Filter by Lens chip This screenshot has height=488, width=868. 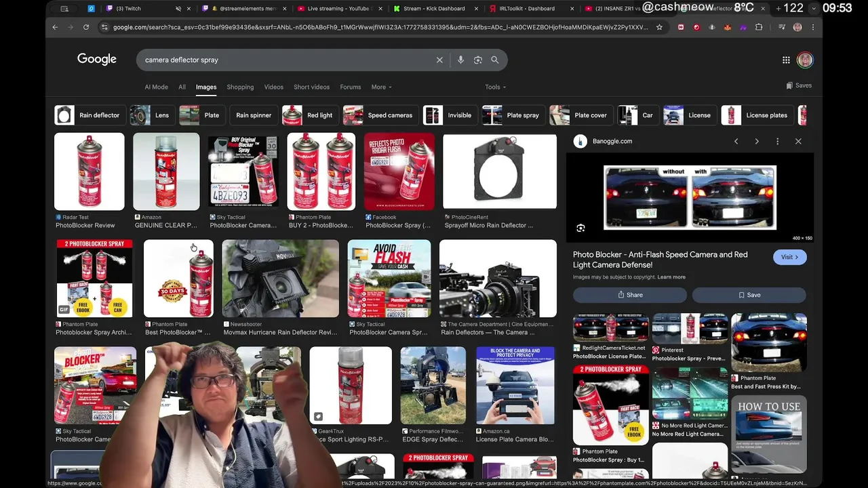pyautogui.click(x=152, y=115)
